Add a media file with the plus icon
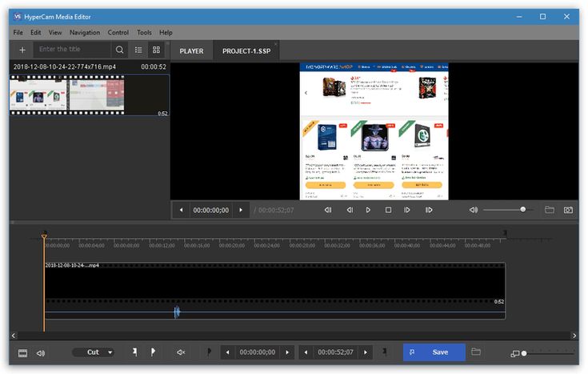The image size is (588, 374). coord(22,50)
